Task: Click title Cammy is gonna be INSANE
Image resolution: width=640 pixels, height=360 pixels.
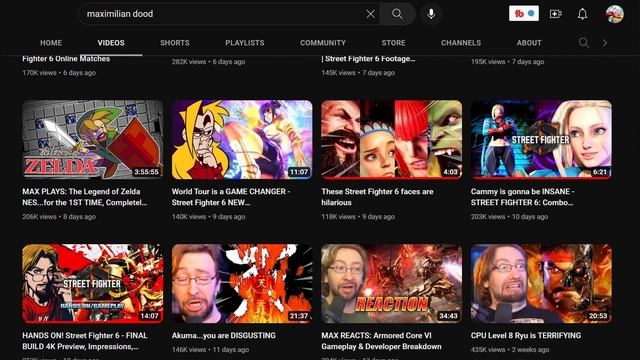Action: coord(522,197)
